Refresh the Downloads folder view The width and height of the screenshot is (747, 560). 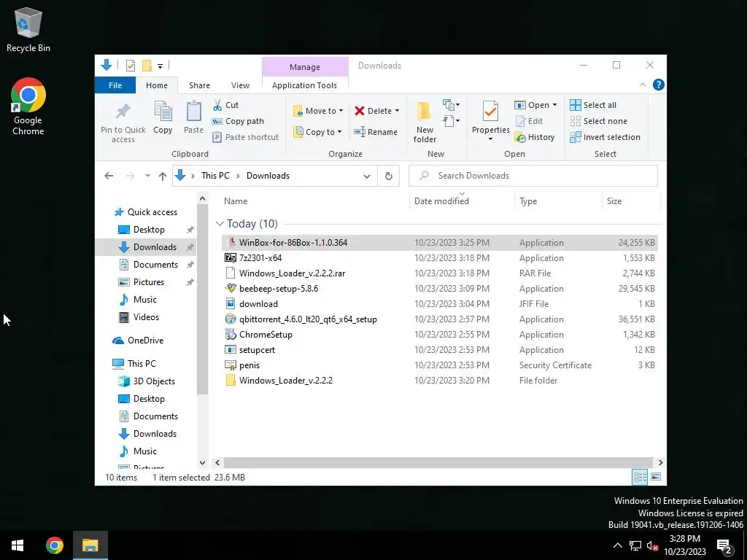pos(388,176)
